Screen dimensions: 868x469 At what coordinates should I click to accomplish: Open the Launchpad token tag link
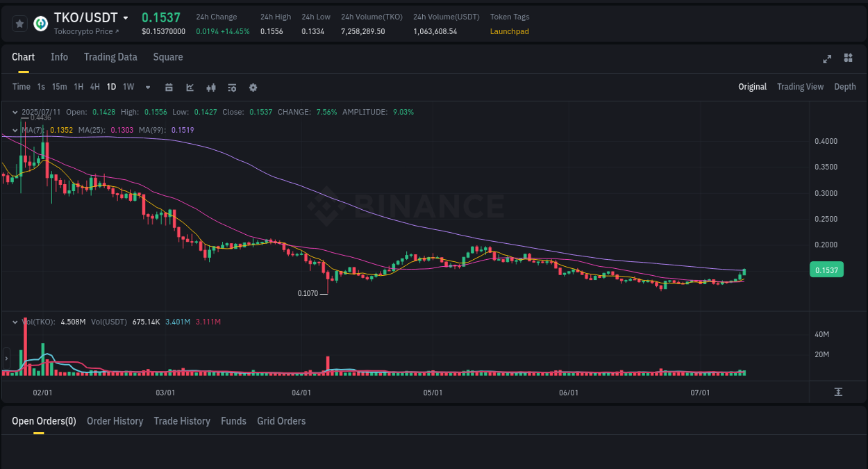509,31
